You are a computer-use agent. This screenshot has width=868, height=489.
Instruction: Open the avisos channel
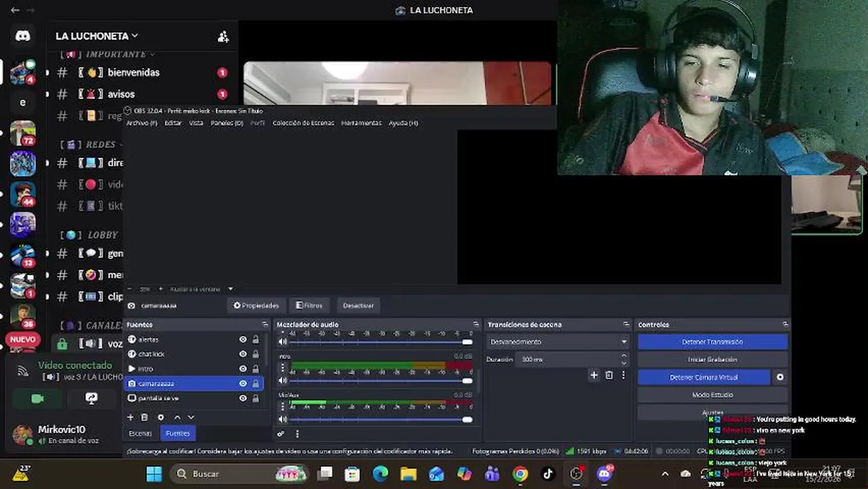point(121,94)
